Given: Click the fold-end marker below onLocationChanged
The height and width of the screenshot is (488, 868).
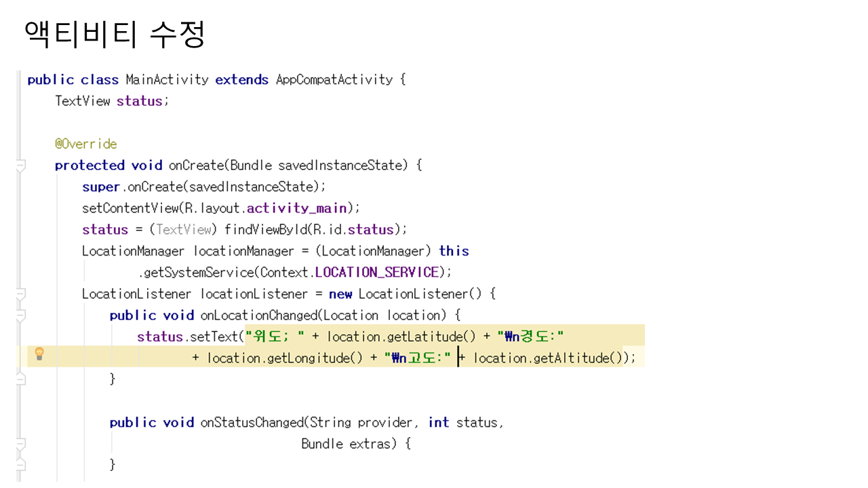Looking at the screenshot, I should pyautogui.click(x=20, y=379).
